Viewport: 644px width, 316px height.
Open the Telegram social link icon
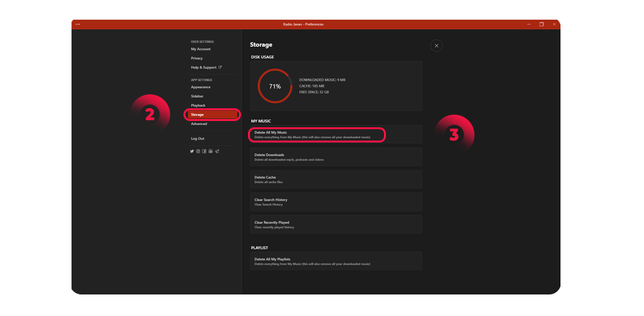pyautogui.click(x=217, y=151)
